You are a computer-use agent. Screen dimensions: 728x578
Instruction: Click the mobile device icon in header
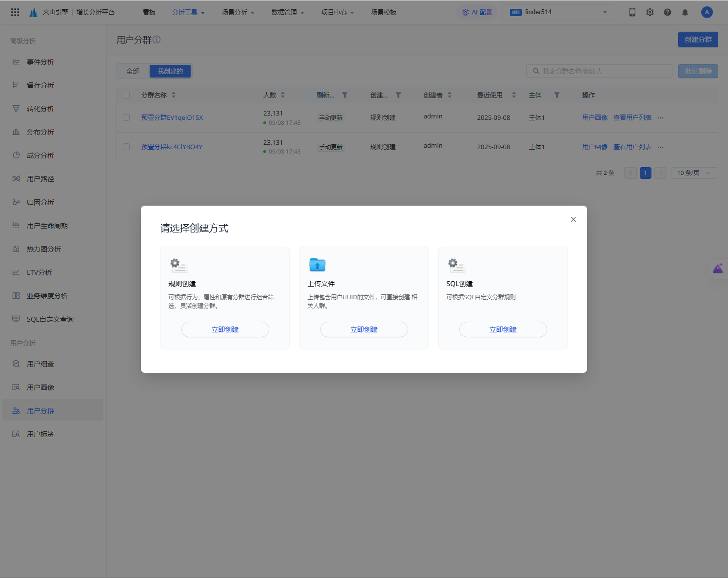632,12
